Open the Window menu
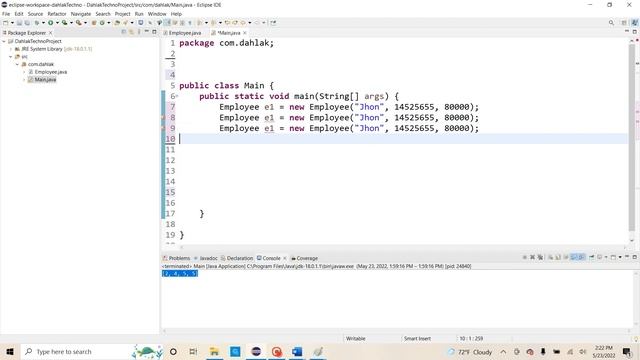Image resolution: width=640 pixels, height=360 pixels. (157, 14)
